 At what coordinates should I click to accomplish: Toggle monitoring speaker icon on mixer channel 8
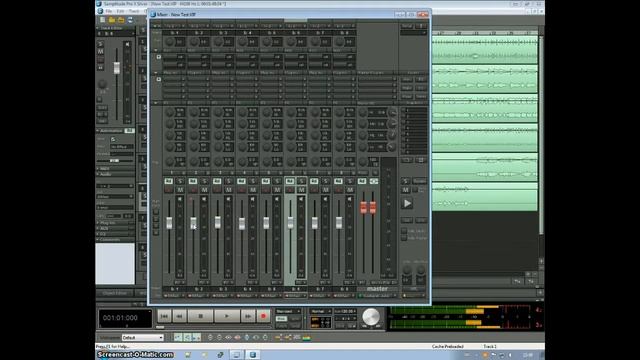click(349, 199)
